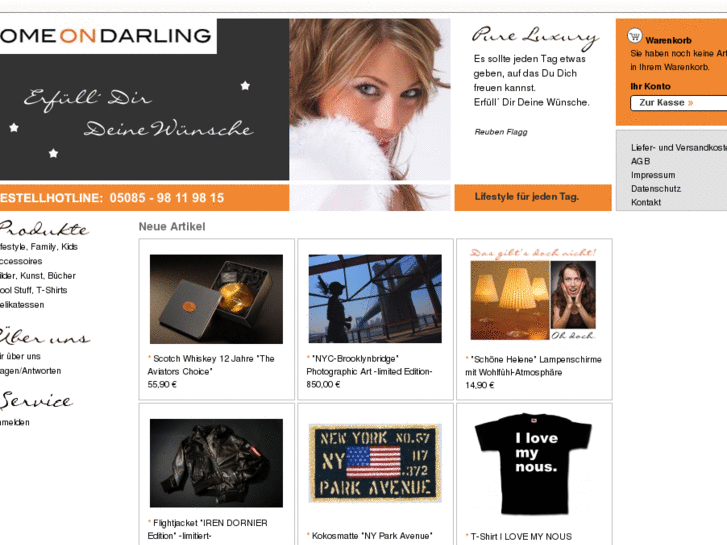
Task: Open the Kontakt link
Action: [x=646, y=202]
